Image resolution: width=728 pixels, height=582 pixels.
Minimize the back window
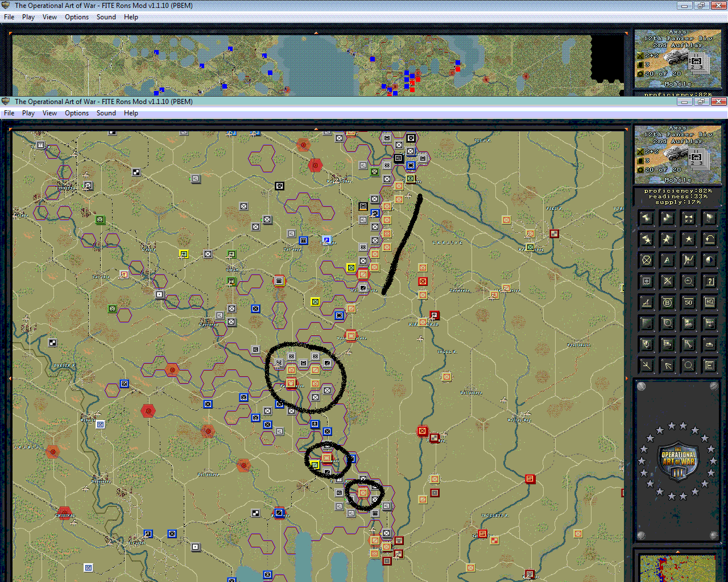click(x=685, y=6)
